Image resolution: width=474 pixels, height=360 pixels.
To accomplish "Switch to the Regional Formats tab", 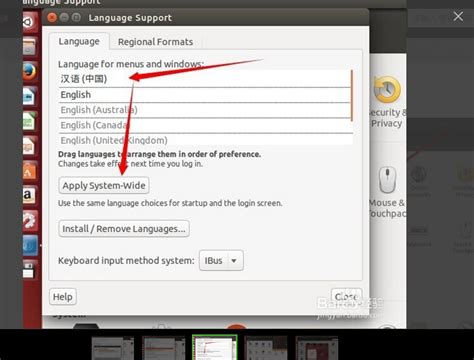I will (x=155, y=42).
